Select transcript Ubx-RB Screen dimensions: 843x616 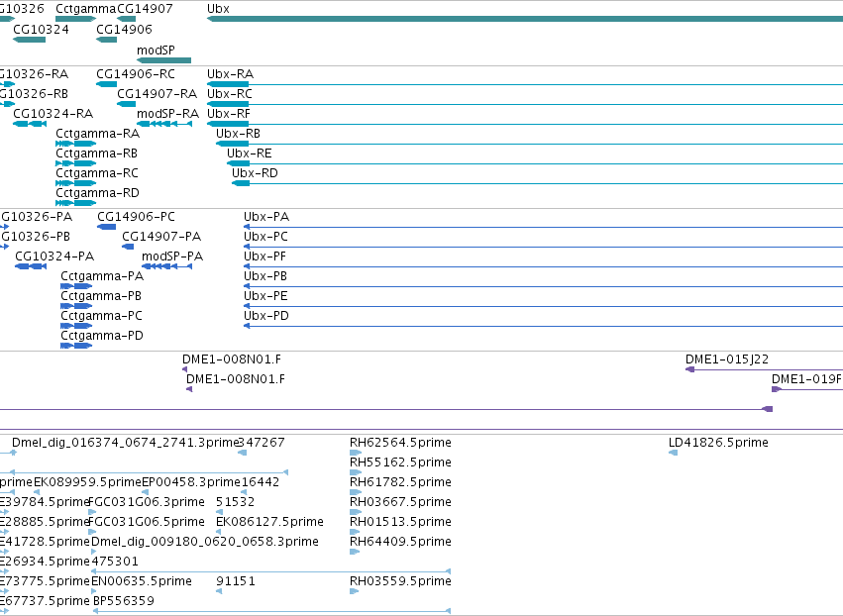pyautogui.click(x=238, y=134)
